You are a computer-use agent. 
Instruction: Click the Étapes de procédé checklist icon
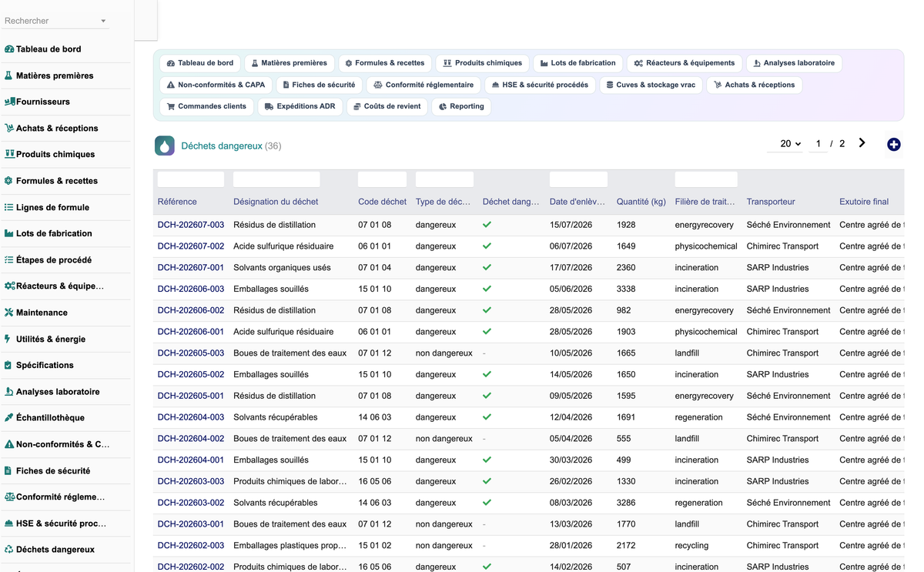(x=9, y=259)
